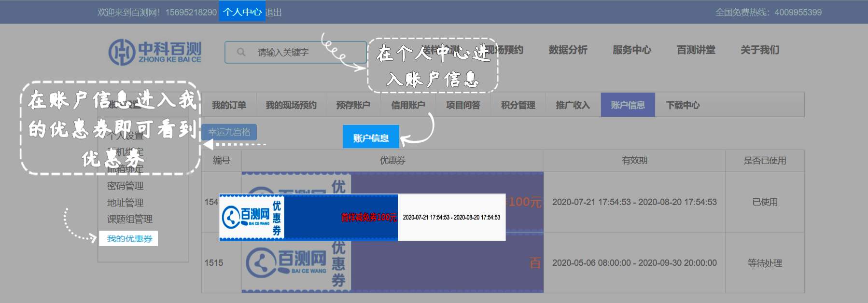Switch to the 我的订单 tab
868x303 pixels.
tap(229, 105)
